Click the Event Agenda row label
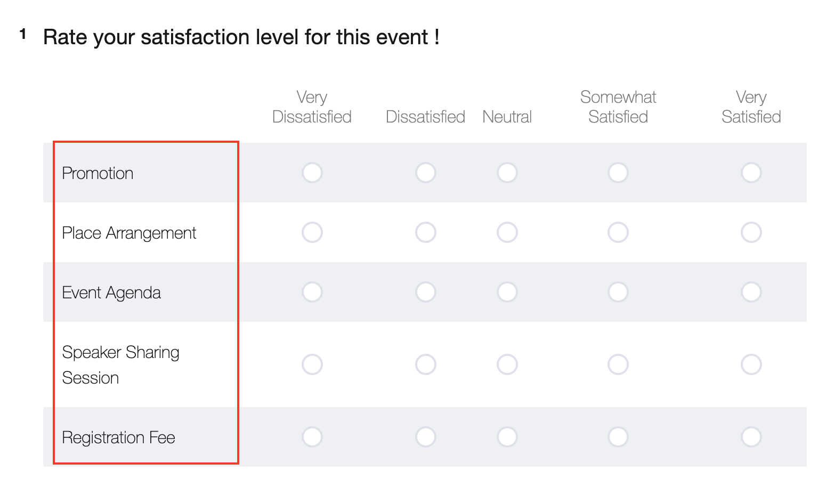This screenshot has width=826, height=504. tap(111, 292)
